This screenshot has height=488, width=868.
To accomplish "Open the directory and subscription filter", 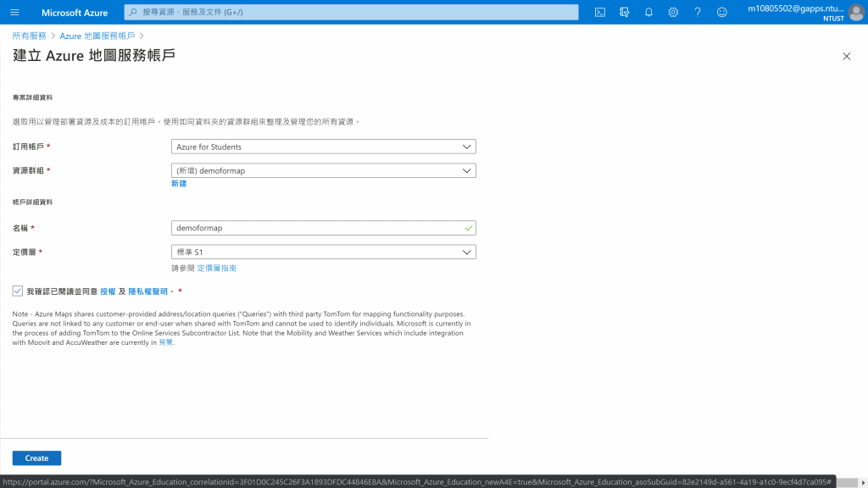I will [625, 12].
